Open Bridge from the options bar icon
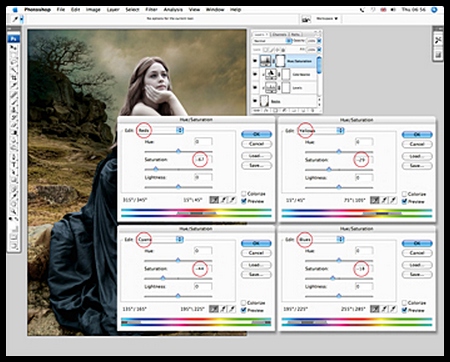This screenshot has height=362, width=450. (x=306, y=19)
